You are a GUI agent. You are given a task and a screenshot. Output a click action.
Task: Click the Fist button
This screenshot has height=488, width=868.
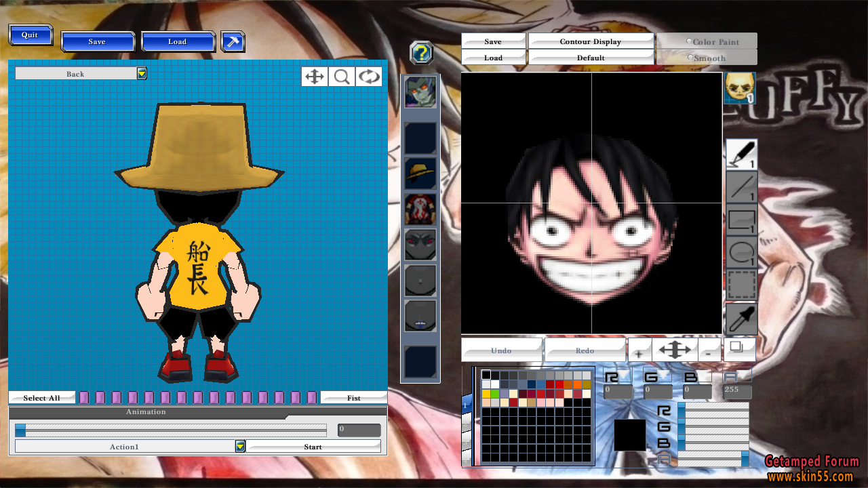tap(353, 398)
